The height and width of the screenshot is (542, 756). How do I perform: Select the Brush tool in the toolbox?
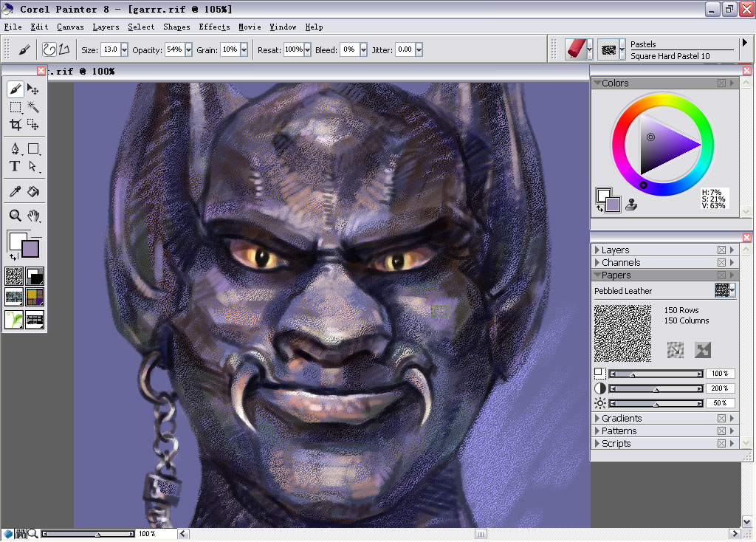coord(15,89)
